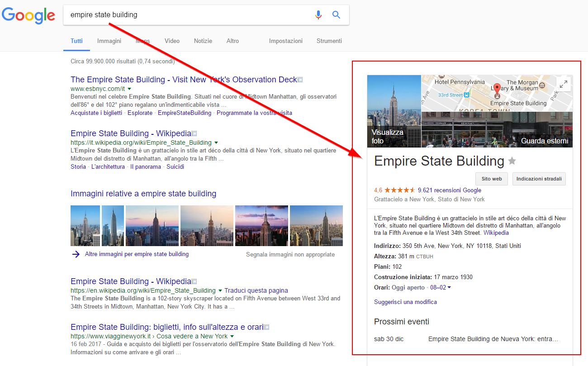Image resolution: width=588 pixels, height=366 pixels.
Task: Click the cached page icon after Observation Deck title
Action: tap(300, 80)
